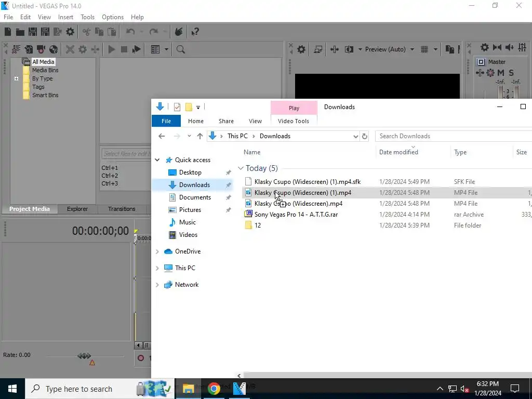The image size is (532, 399).
Task: Switch to the Transitions tab
Action: coord(122,209)
